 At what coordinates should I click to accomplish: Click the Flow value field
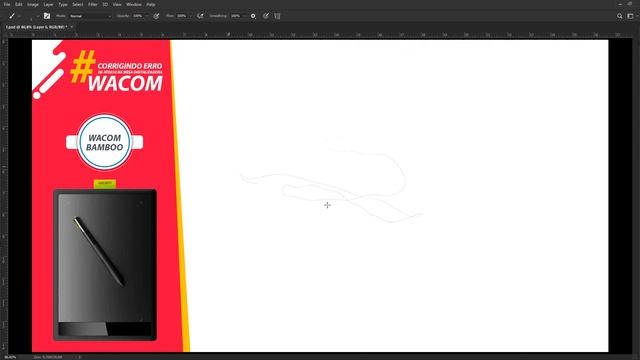tap(182, 16)
